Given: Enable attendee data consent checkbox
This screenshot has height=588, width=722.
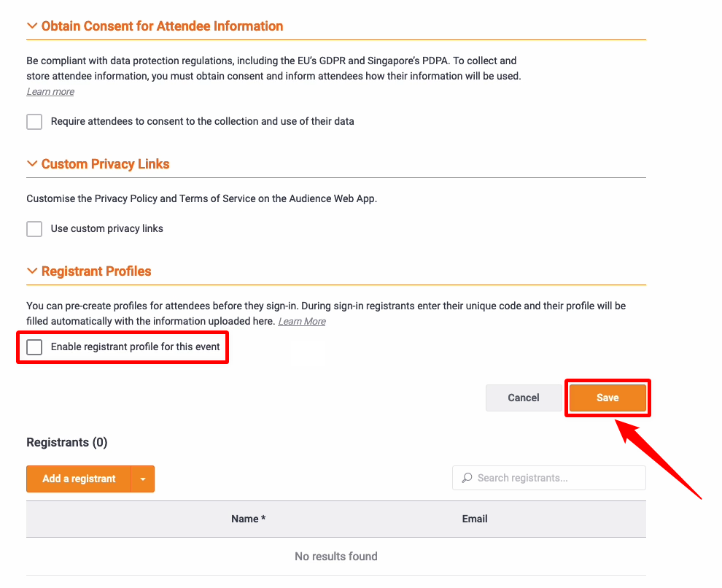Looking at the screenshot, I should [34, 122].
